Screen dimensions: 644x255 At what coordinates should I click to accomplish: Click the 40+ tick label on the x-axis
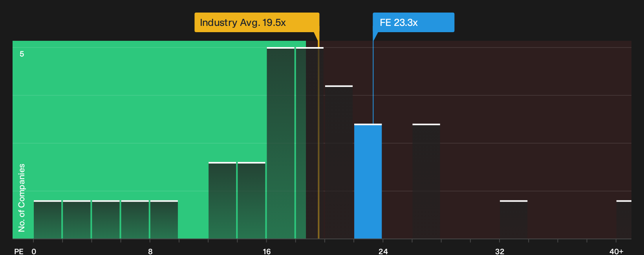tap(616, 251)
